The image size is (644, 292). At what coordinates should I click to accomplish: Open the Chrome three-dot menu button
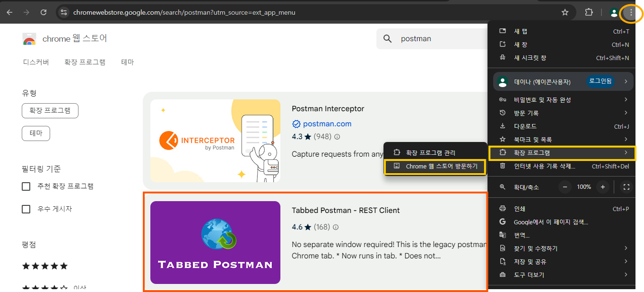coord(631,12)
